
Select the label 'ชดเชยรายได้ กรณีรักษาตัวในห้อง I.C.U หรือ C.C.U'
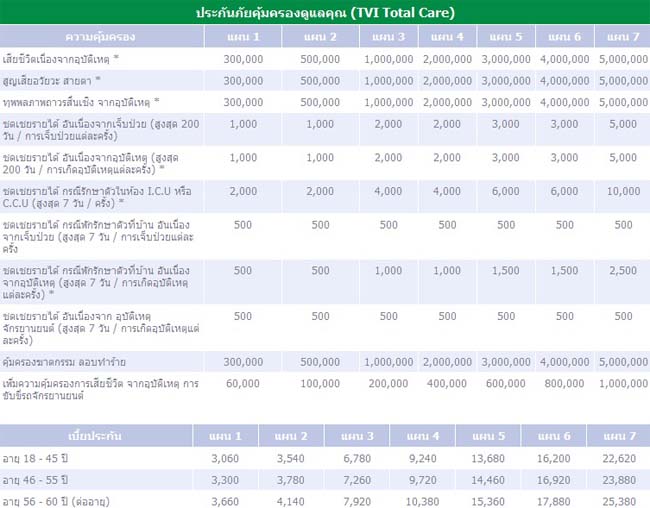(x=97, y=197)
